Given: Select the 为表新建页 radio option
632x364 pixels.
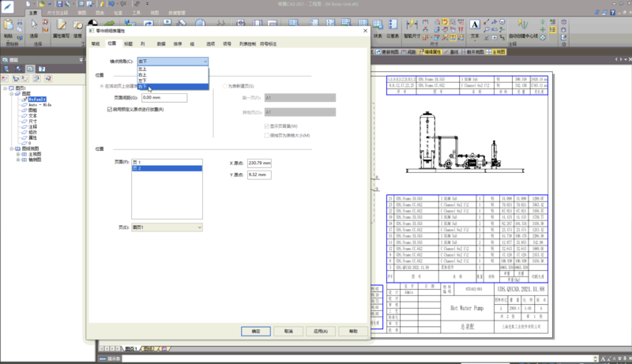Looking at the screenshot, I should (224, 85).
